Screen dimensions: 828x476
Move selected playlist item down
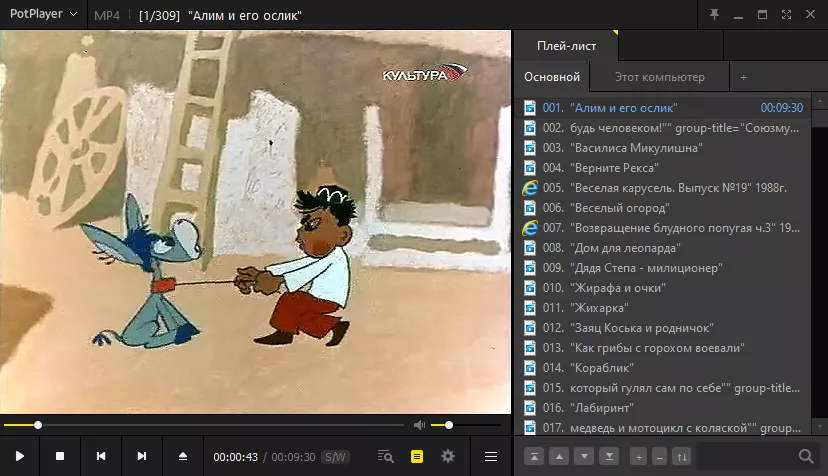click(x=584, y=457)
